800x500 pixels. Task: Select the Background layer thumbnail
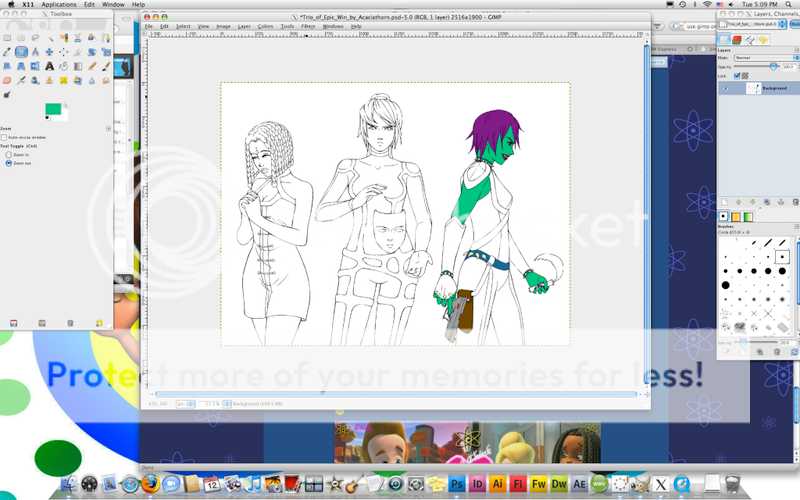point(754,88)
